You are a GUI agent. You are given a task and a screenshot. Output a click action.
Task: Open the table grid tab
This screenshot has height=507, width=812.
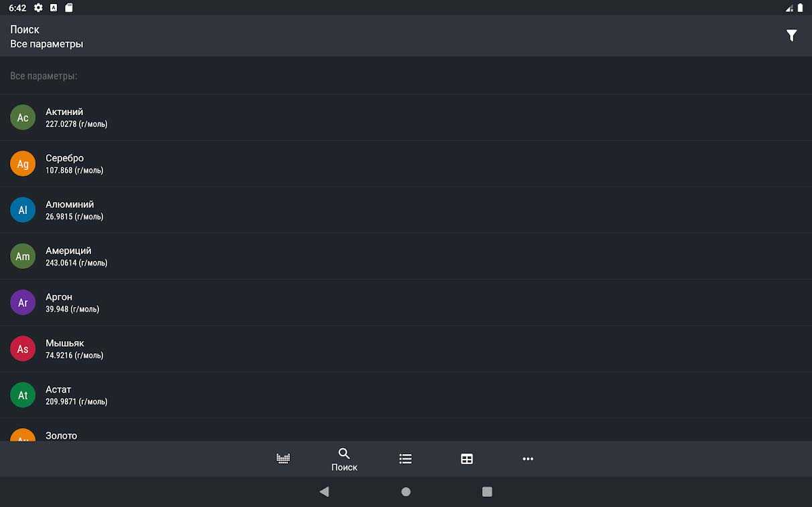(x=467, y=459)
